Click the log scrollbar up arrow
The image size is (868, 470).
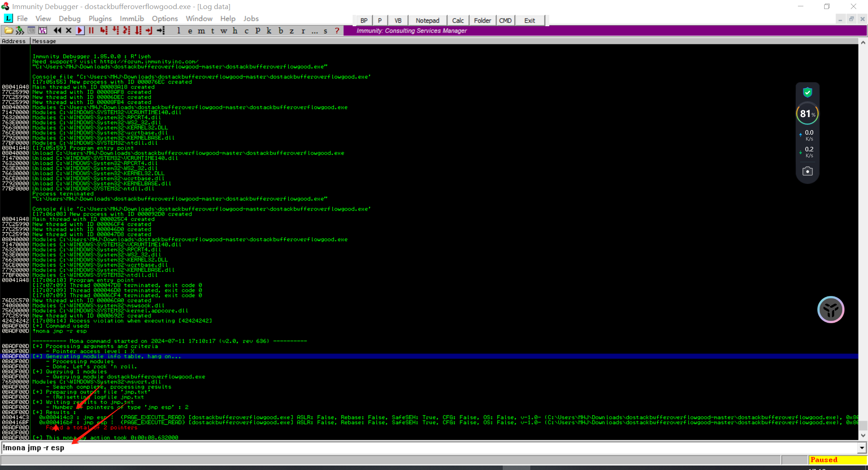(863, 42)
